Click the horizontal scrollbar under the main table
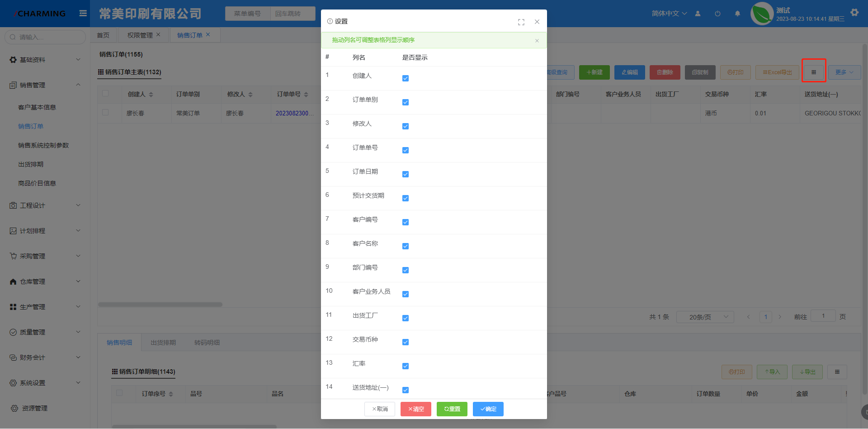868x429 pixels. [x=160, y=305]
